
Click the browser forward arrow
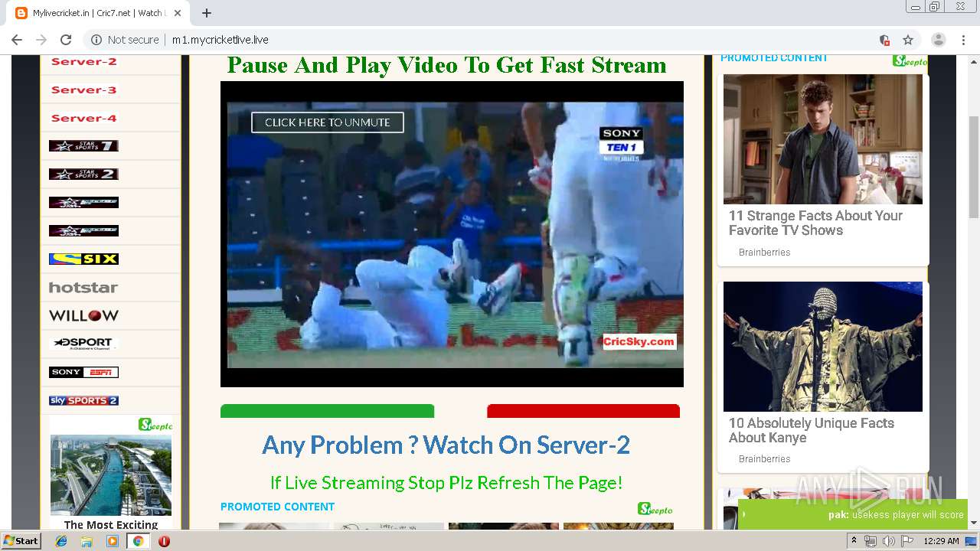tap(41, 40)
